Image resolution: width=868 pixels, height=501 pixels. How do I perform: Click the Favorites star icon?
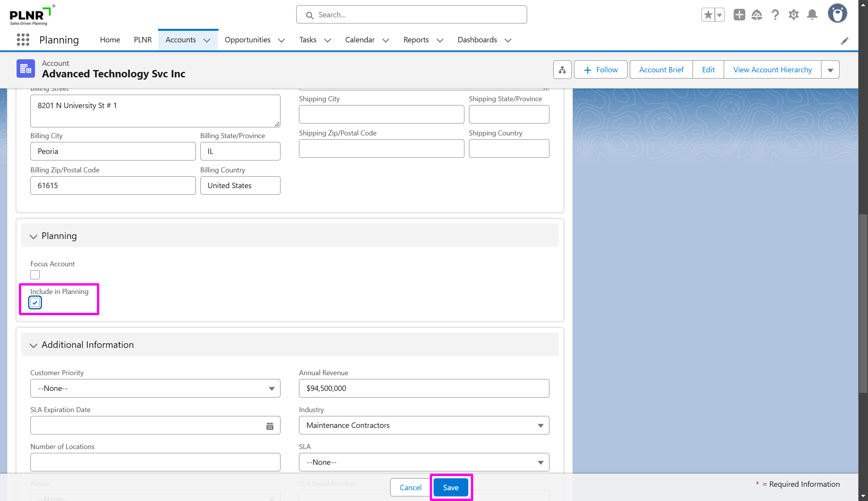tap(708, 15)
